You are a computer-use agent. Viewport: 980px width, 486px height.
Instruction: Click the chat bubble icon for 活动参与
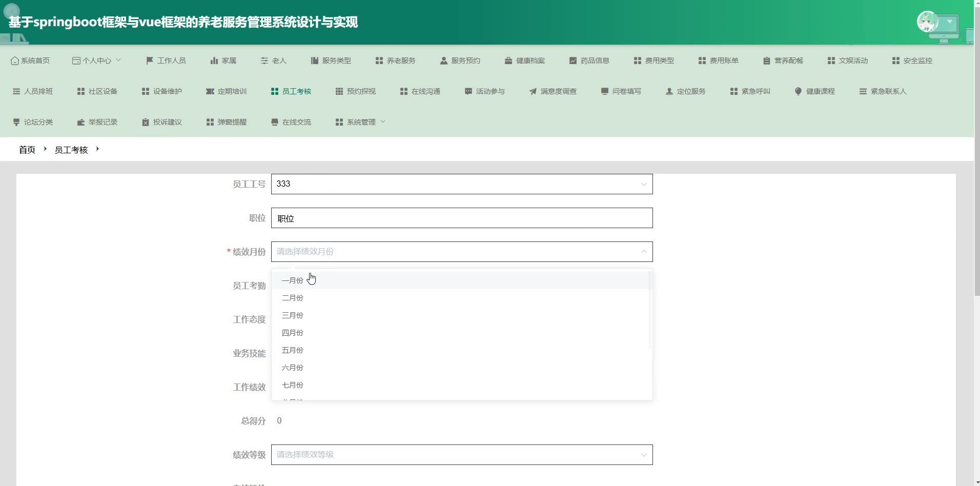pos(468,91)
